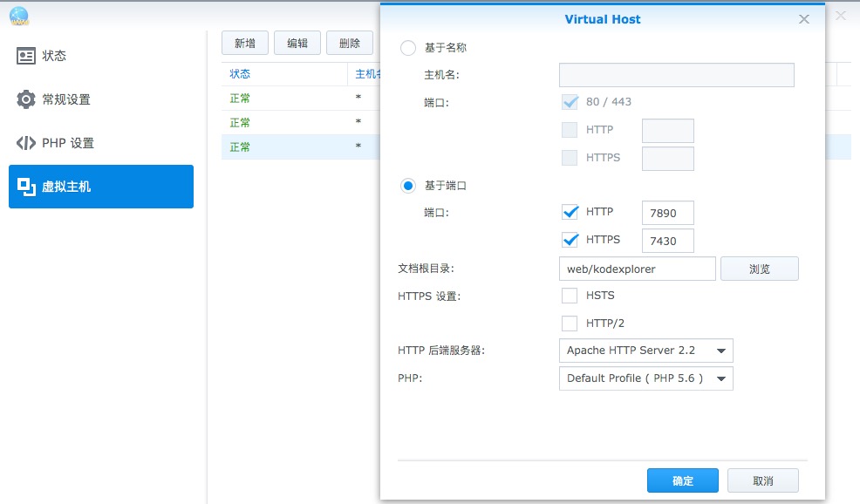
Task: Click the 删除 button
Action: coord(350,43)
